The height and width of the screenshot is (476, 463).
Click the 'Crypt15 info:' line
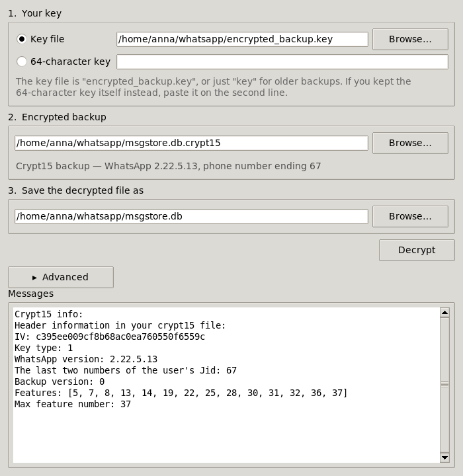coord(48,314)
